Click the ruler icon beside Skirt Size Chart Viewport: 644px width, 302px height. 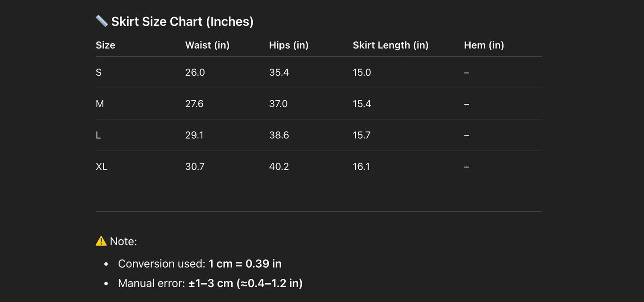[x=102, y=21]
